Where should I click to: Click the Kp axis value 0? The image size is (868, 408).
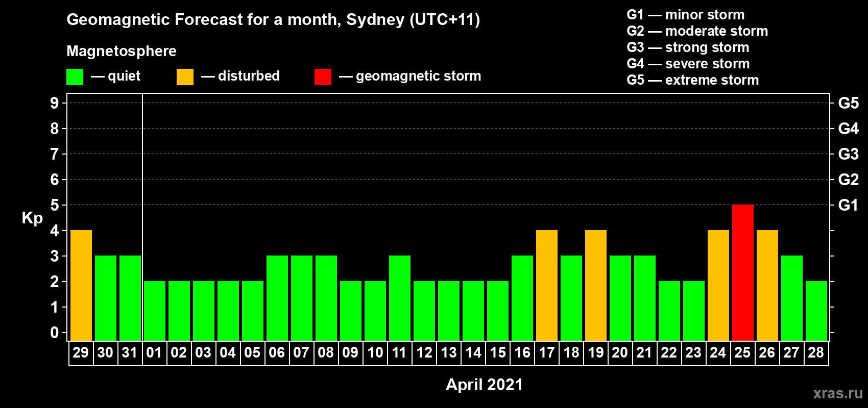pos(55,333)
